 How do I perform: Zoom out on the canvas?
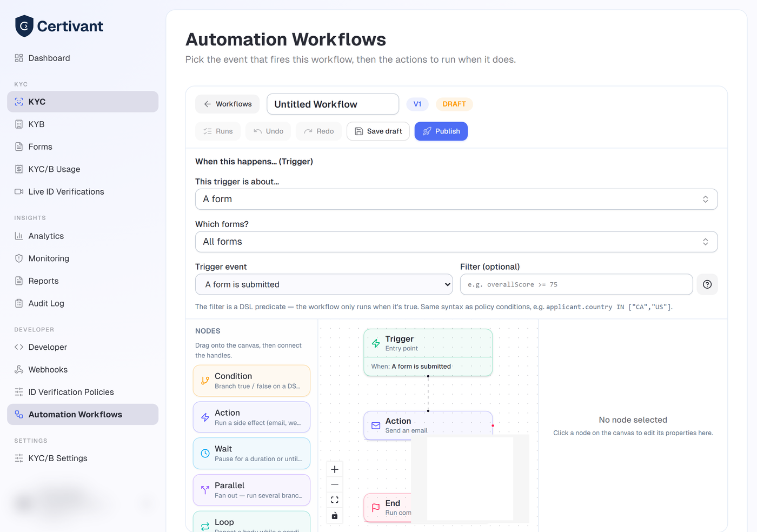tap(335, 484)
